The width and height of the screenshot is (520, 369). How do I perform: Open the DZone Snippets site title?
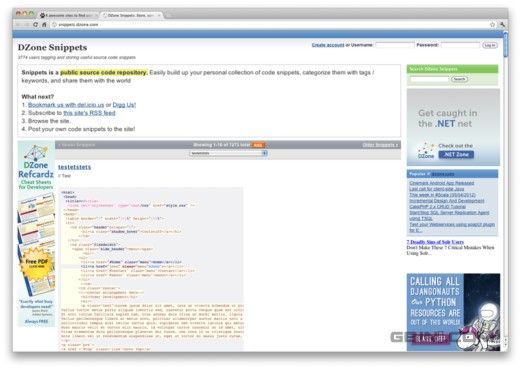click(x=52, y=48)
